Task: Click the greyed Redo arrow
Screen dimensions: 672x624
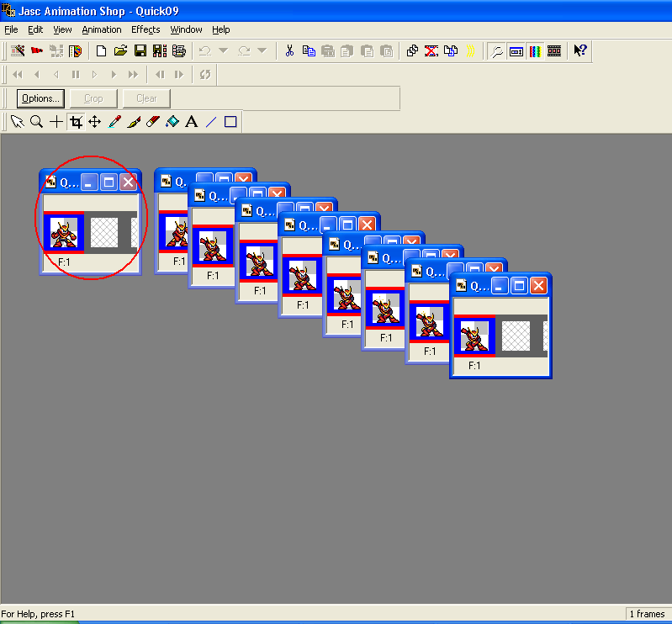Action: click(x=244, y=51)
